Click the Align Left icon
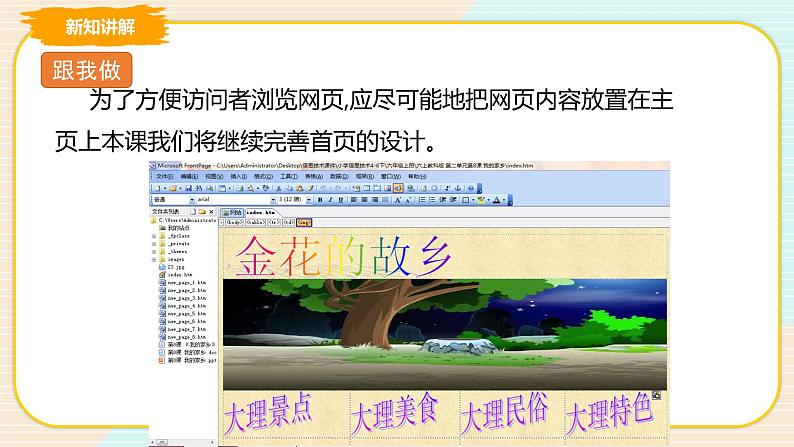 354,200
